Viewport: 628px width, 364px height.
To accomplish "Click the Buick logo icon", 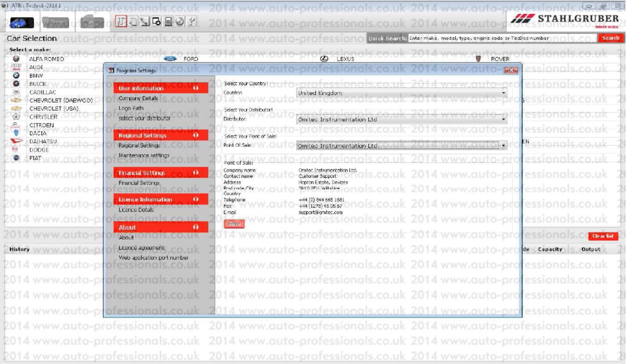I will click(16, 84).
